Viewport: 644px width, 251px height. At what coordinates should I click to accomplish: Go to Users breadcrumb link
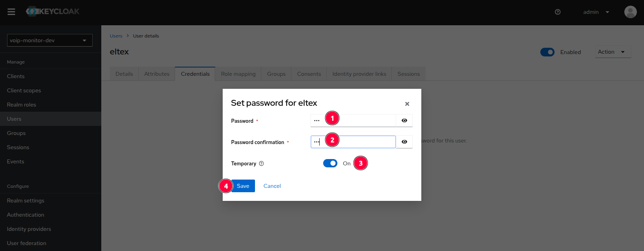pos(116,36)
